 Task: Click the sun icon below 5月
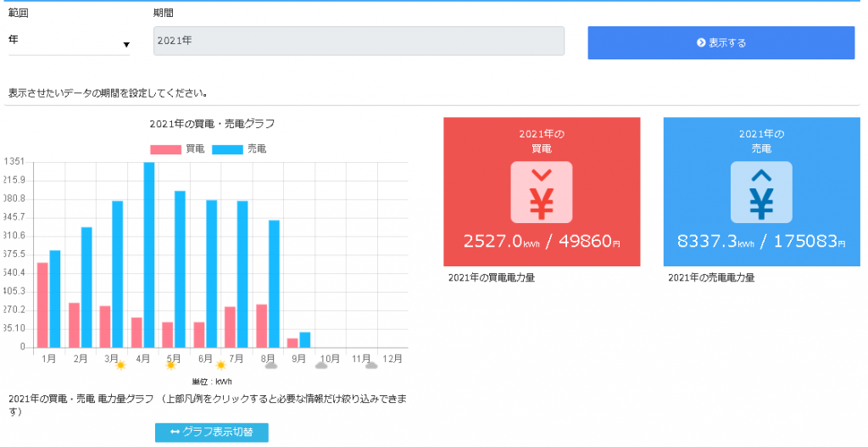point(171,365)
